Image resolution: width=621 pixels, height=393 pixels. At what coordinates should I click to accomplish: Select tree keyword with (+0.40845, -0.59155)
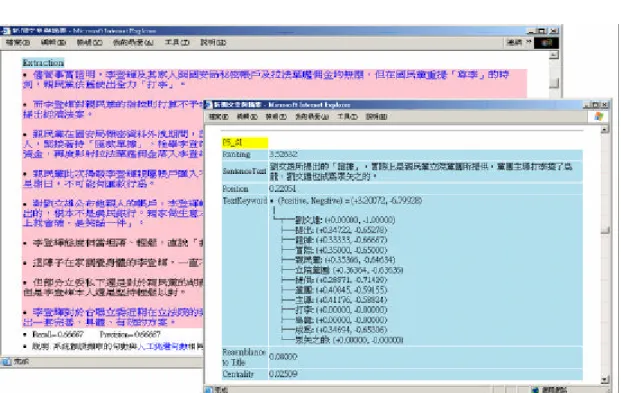tap(341, 290)
